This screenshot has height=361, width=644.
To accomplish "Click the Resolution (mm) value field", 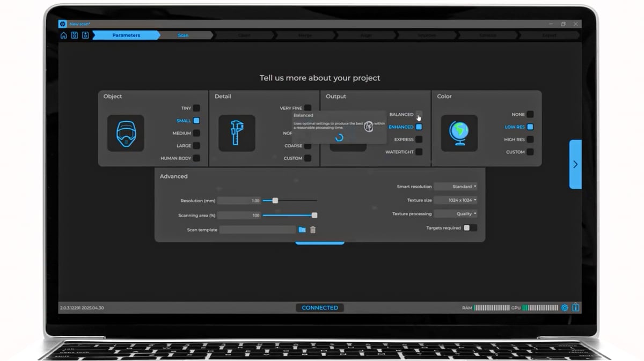I will point(239,201).
